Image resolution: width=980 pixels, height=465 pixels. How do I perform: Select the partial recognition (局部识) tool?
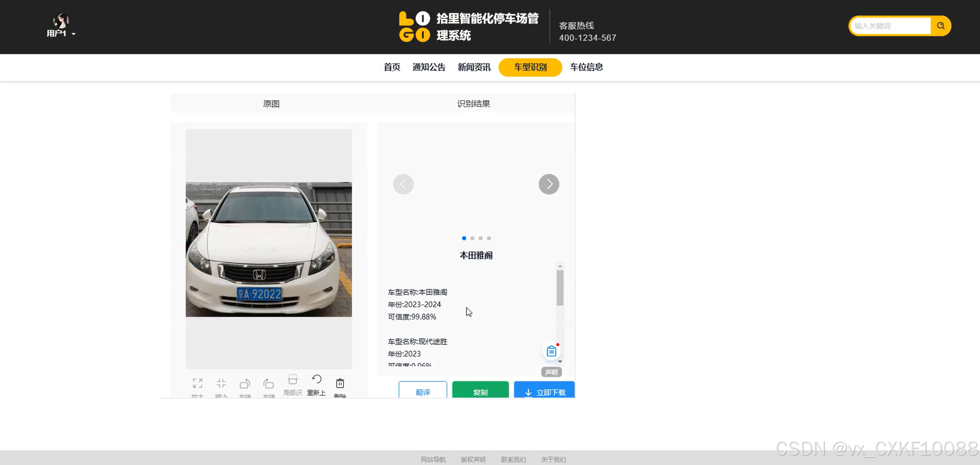pyautogui.click(x=292, y=380)
